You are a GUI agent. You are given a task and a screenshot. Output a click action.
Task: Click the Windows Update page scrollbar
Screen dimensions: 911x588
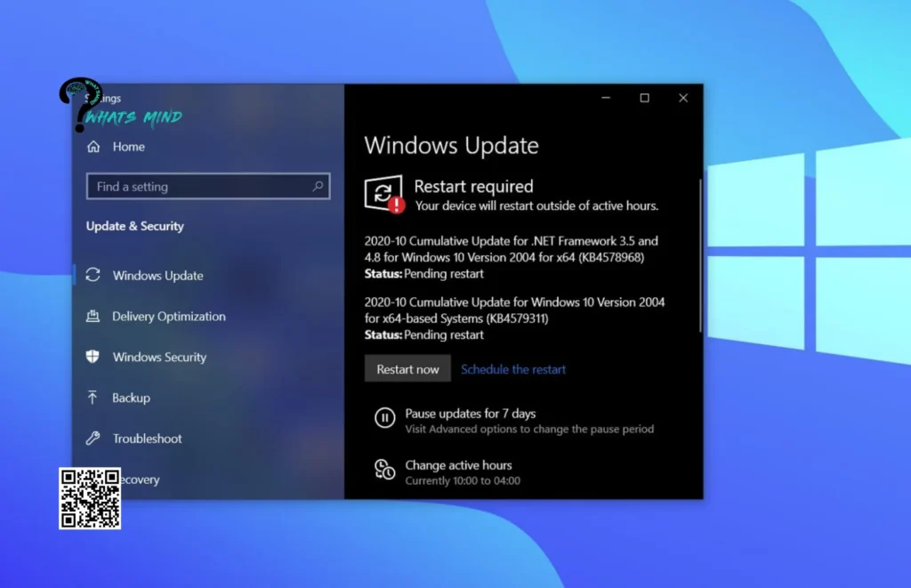700,255
